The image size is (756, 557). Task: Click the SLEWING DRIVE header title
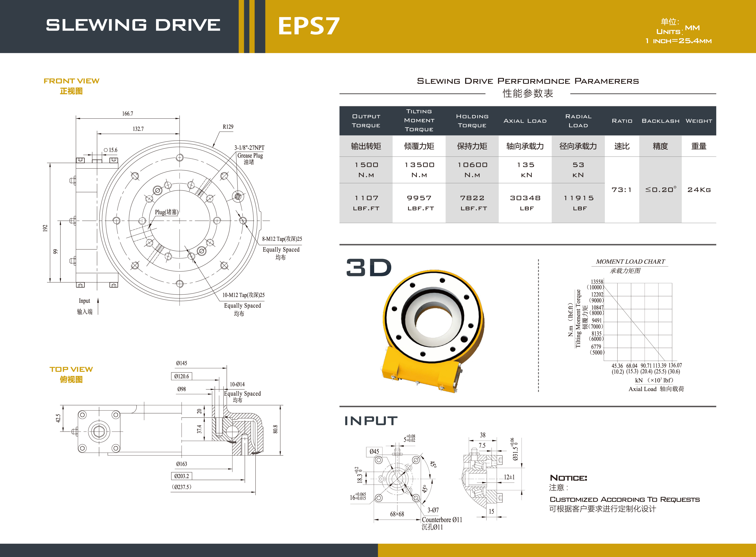pos(133,25)
